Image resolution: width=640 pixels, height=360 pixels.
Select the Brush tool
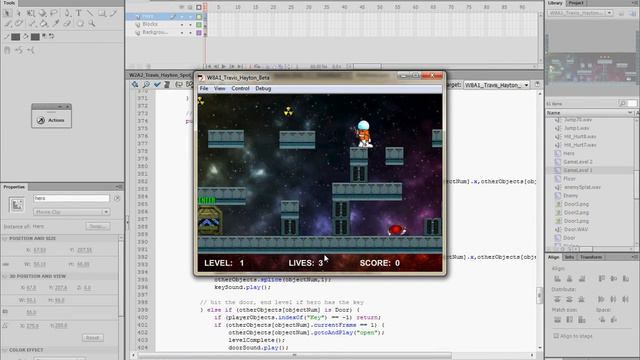tap(7, 24)
